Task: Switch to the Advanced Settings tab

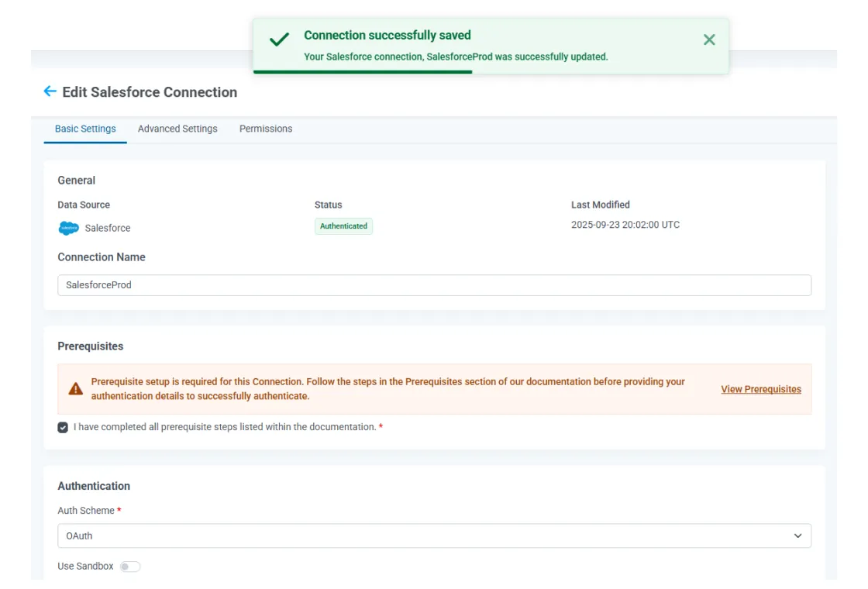Action: coord(177,129)
